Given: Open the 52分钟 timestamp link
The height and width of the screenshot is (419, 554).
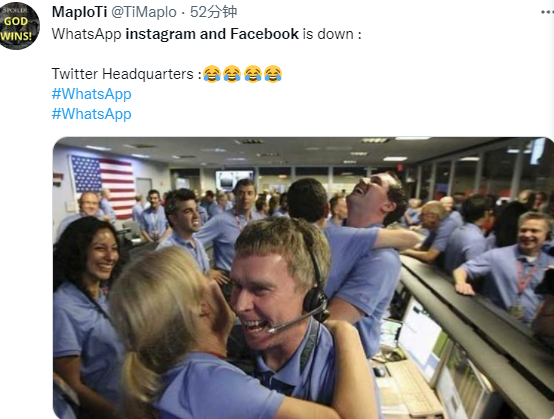Looking at the screenshot, I should (213, 12).
